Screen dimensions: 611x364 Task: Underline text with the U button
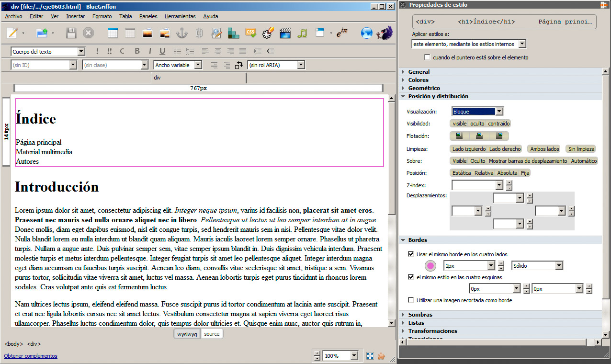163,51
